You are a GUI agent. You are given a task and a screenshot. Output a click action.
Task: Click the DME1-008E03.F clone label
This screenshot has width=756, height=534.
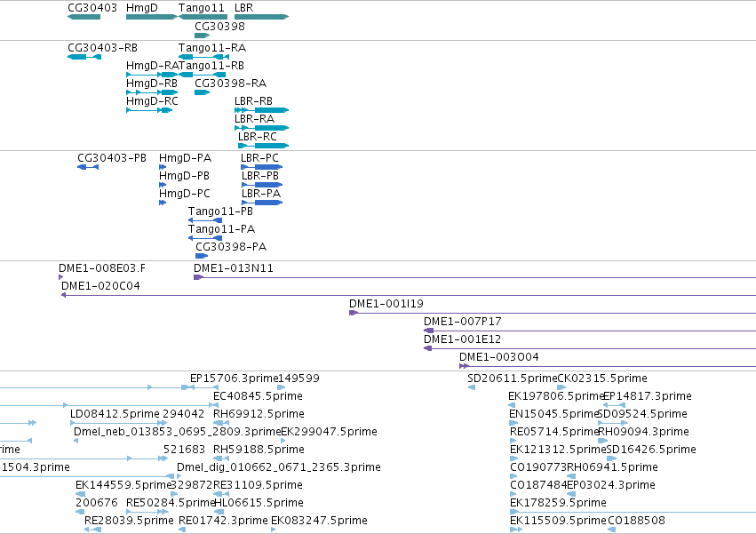[102, 268]
